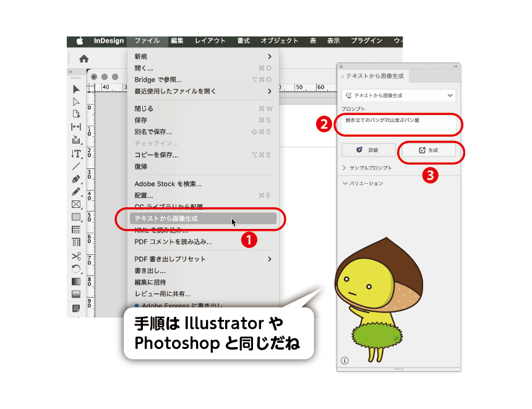This screenshot has height=409, width=532.
Task: Choose レビュー用に共有... menu item
Action: (204, 294)
